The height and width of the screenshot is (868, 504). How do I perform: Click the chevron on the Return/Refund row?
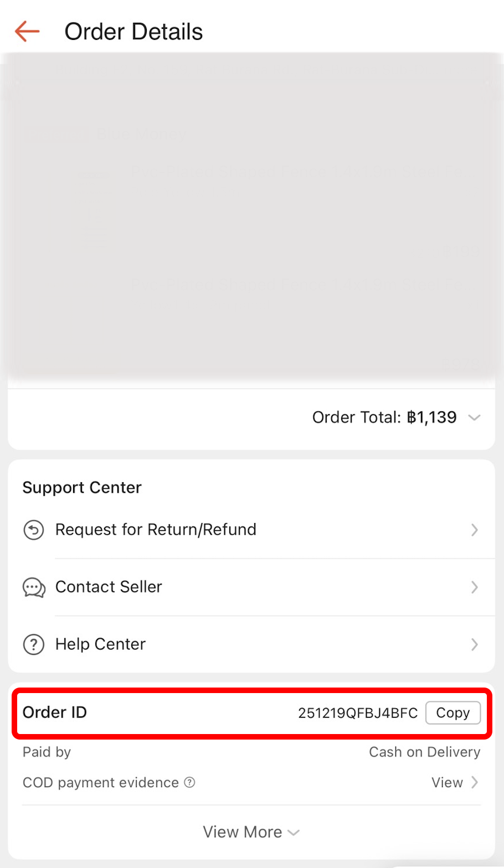tap(474, 530)
